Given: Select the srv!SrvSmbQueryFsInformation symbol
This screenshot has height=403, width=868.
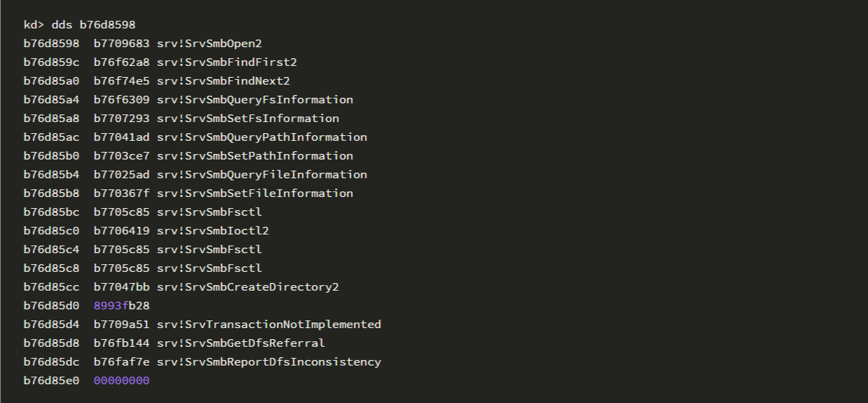Looking at the screenshot, I should pyautogui.click(x=254, y=100).
